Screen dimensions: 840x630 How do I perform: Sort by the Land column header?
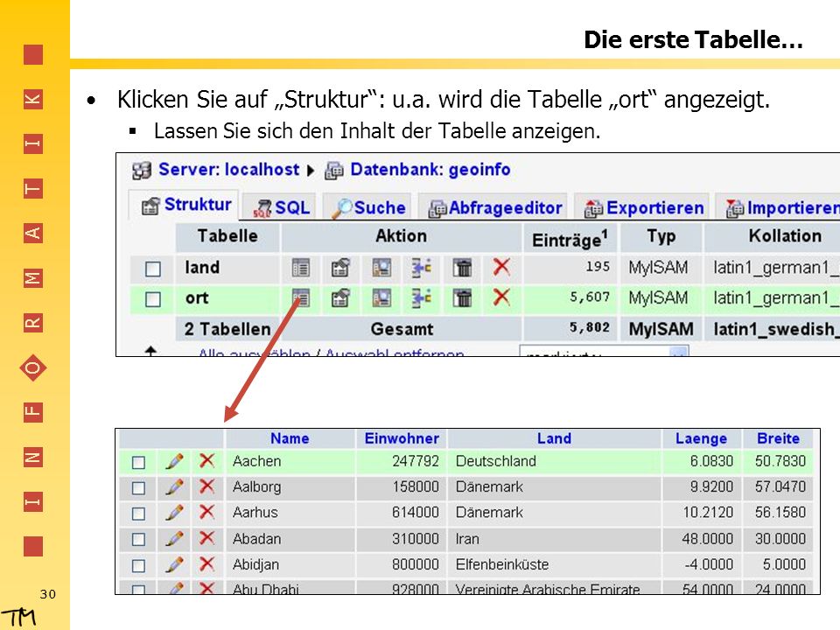coord(555,438)
